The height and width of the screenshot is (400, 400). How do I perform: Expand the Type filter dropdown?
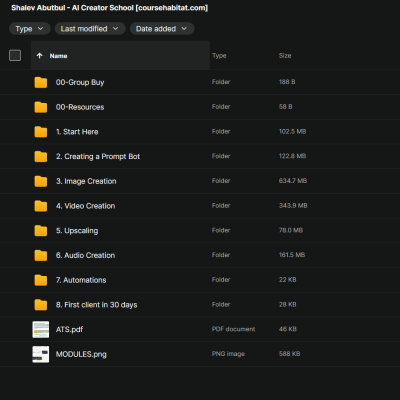30,29
